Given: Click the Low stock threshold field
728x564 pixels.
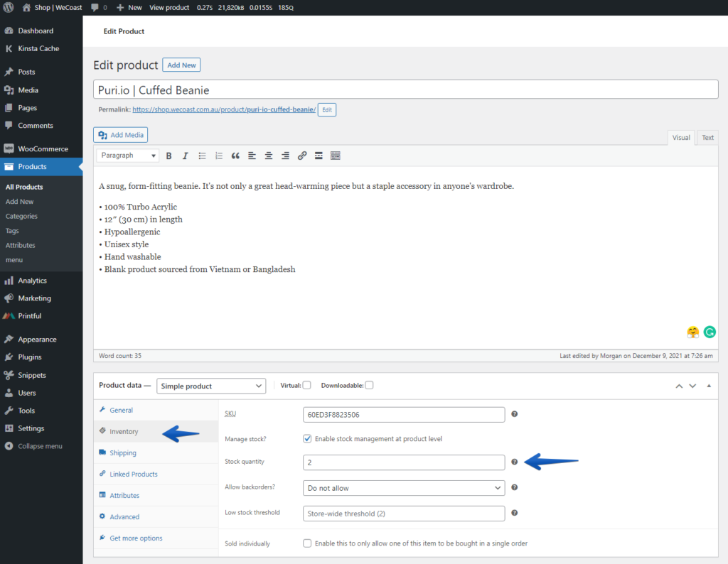Looking at the screenshot, I should 404,514.
